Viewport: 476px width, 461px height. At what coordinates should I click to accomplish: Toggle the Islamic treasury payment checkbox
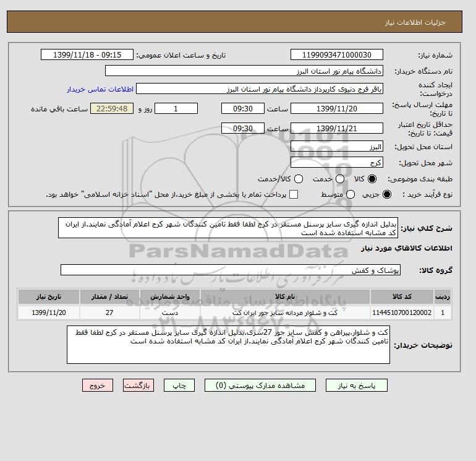[x=294, y=194]
